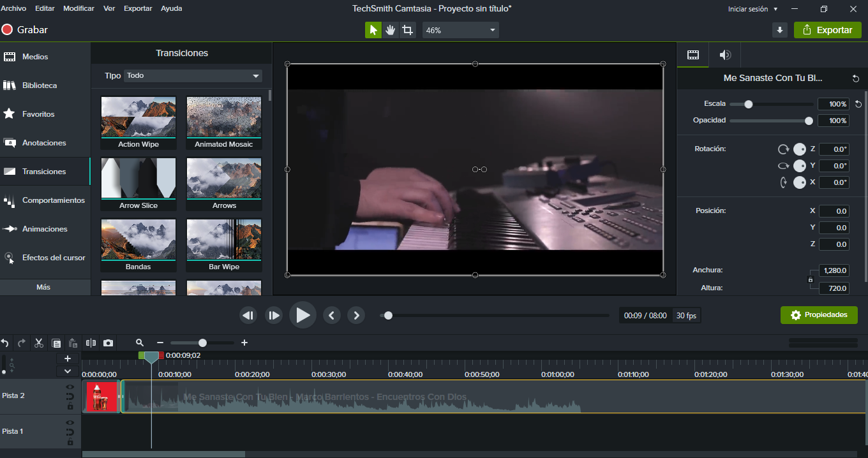
Task: Enable the crop mode tool
Action: 408,30
